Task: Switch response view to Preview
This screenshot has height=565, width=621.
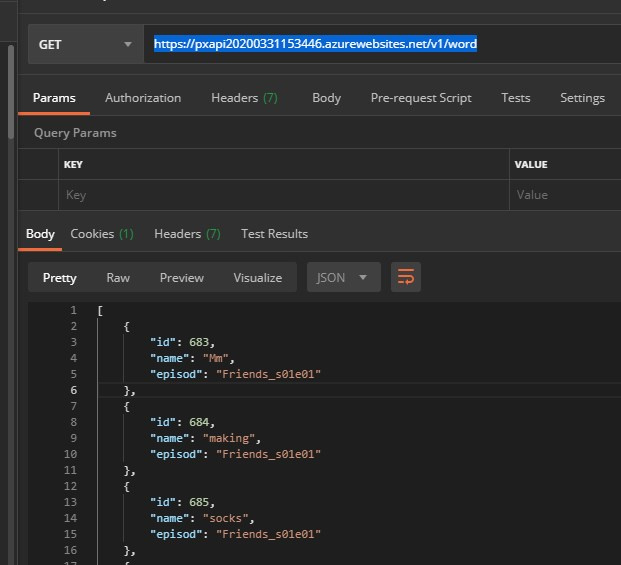Action: pos(182,278)
